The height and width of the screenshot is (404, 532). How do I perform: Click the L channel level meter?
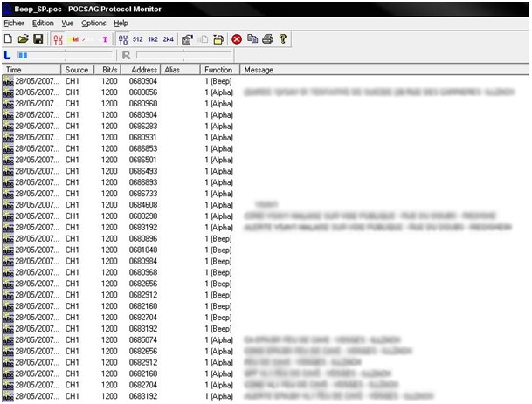point(65,55)
